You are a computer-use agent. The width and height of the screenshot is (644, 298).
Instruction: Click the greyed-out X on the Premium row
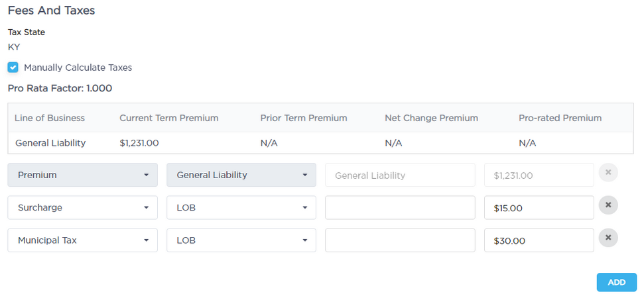[608, 174]
